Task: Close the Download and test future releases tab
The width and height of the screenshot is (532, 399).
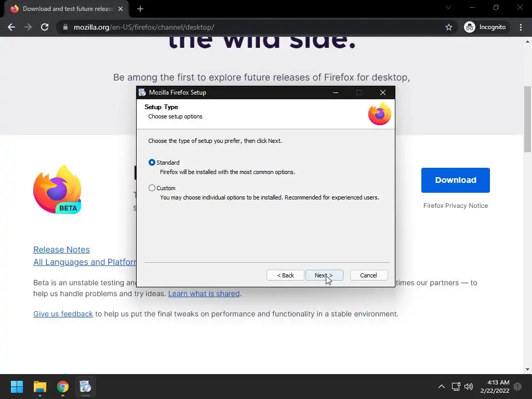Action: pos(121,9)
